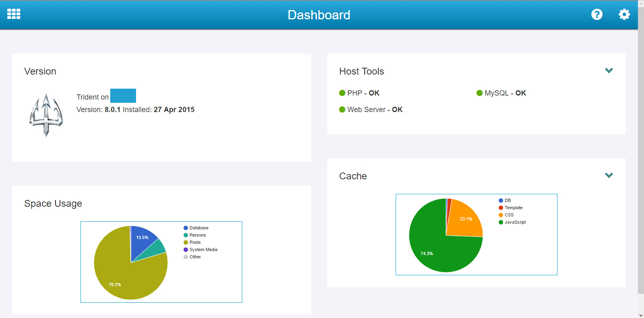Click the blue host name box
The width and height of the screenshot is (644, 318).
point(123,96)
